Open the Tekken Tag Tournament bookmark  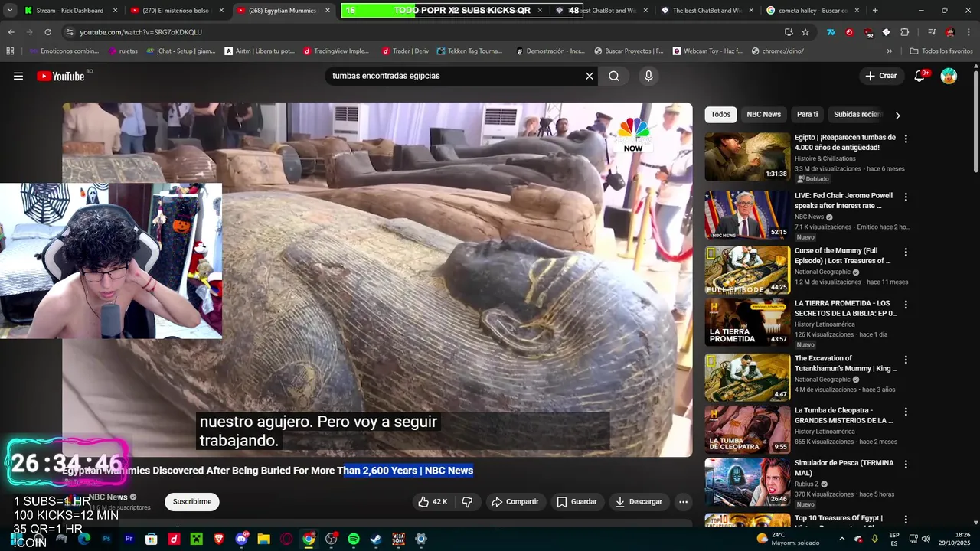coord(469,51)
